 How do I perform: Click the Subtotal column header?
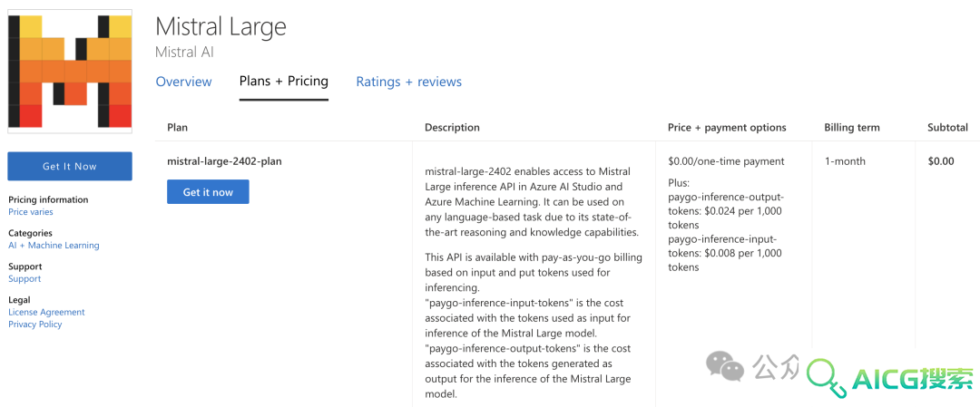(x=947, y=127)
